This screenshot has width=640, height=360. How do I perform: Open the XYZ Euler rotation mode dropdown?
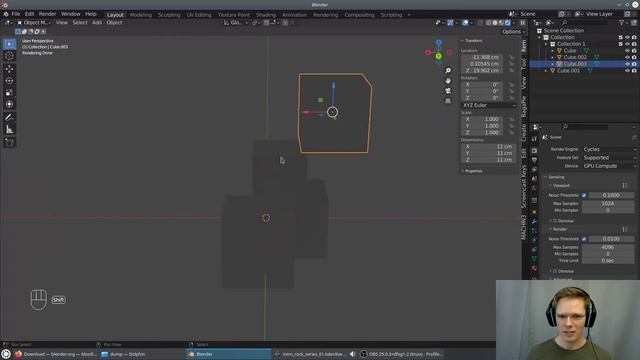tap(489, 105)
